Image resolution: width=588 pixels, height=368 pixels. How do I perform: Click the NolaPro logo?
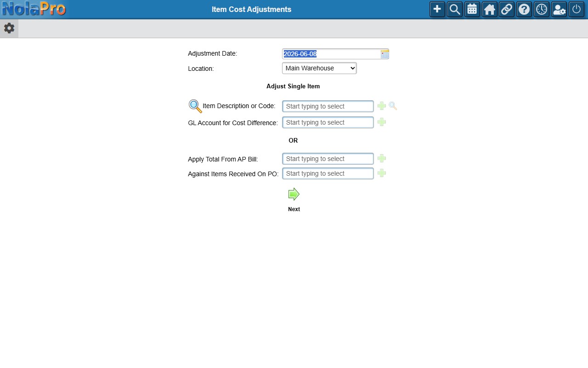(34, 9)
